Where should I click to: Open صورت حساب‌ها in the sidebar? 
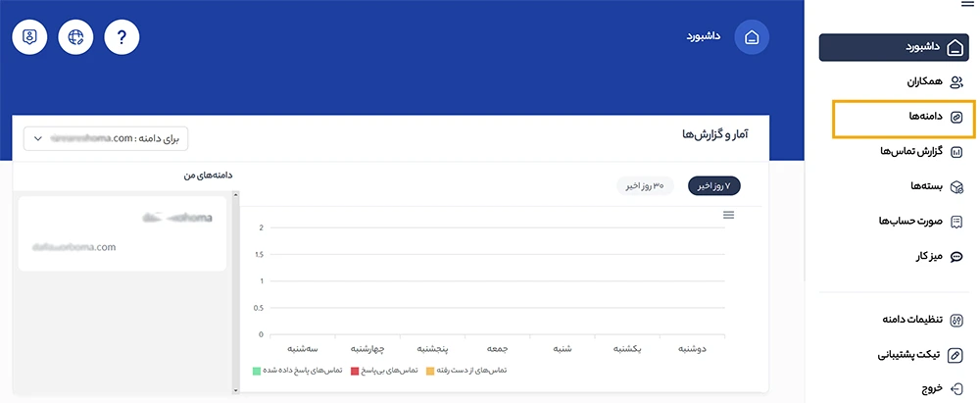point(911,222)
